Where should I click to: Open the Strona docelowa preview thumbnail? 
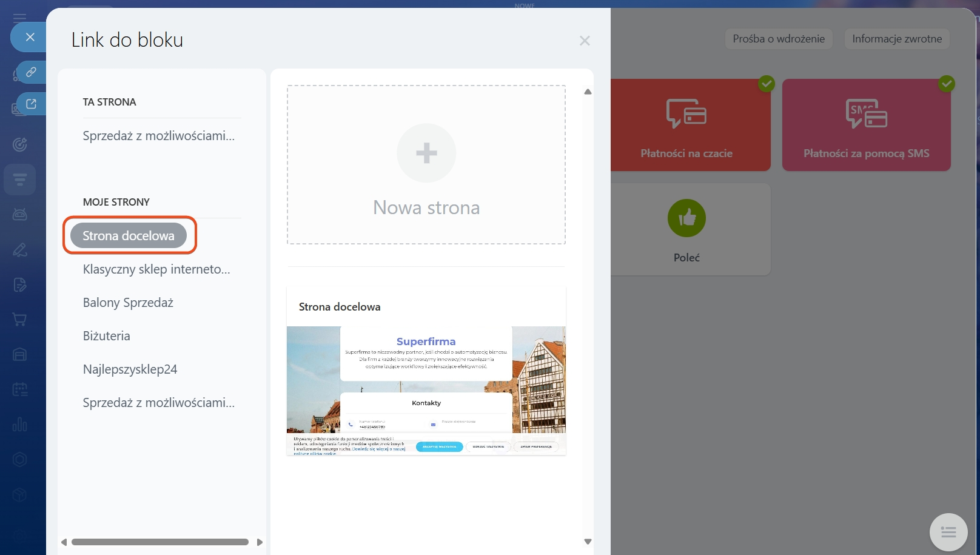click(426, 390)
